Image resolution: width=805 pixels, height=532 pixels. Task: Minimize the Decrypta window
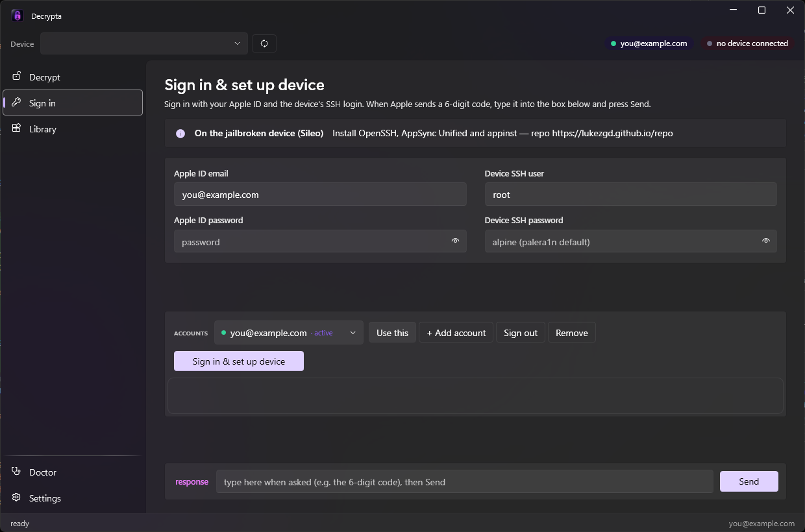734,10
